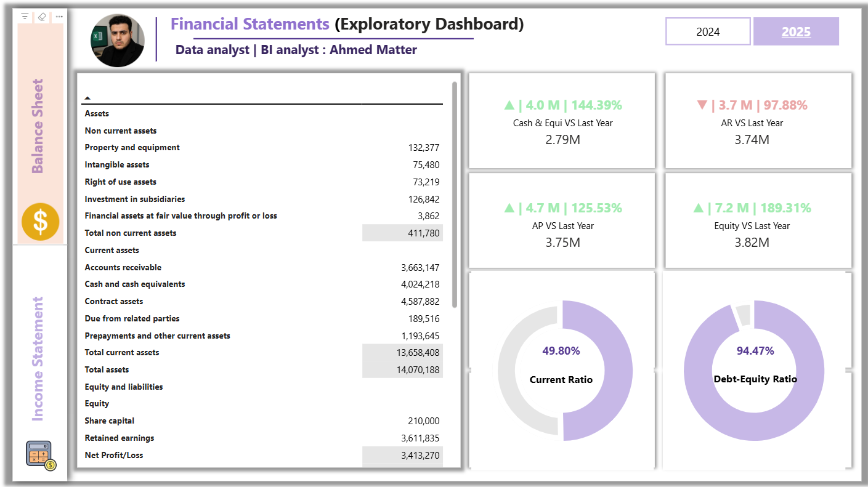
Task: Click the 4,024,218 cash and cash equivalents value
Action: coord(420,284)
